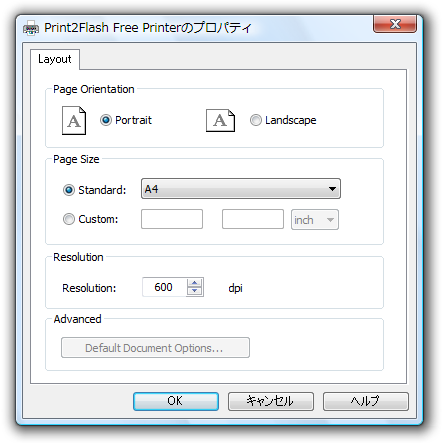Image resolution: width=443 pixels, height=443 pixels.
Task: Click the landscape page orientation icon
Action: [220, 120]
